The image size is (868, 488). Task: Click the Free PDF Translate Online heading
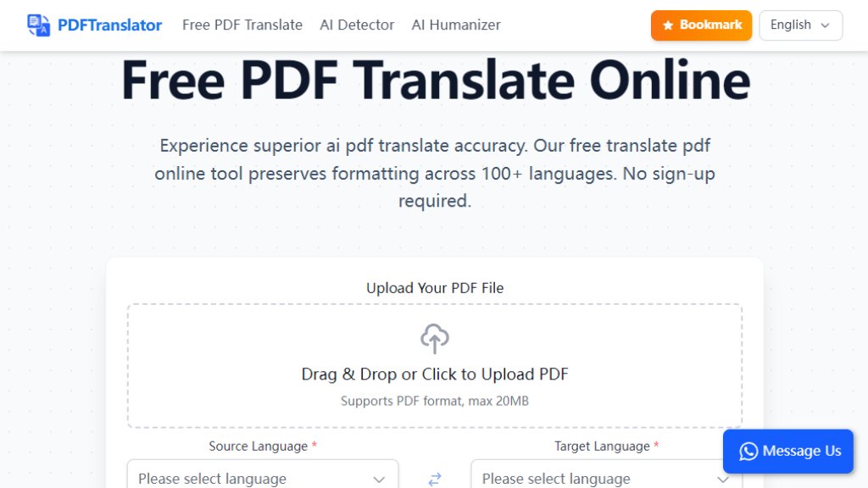(436, 80)
